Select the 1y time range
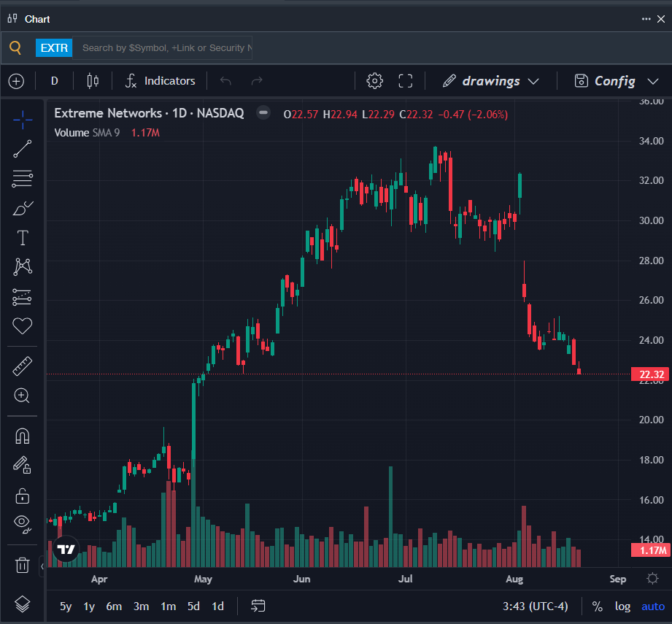Image resolution: width=672 pixels, height=624 pixels. click(89, 606)
